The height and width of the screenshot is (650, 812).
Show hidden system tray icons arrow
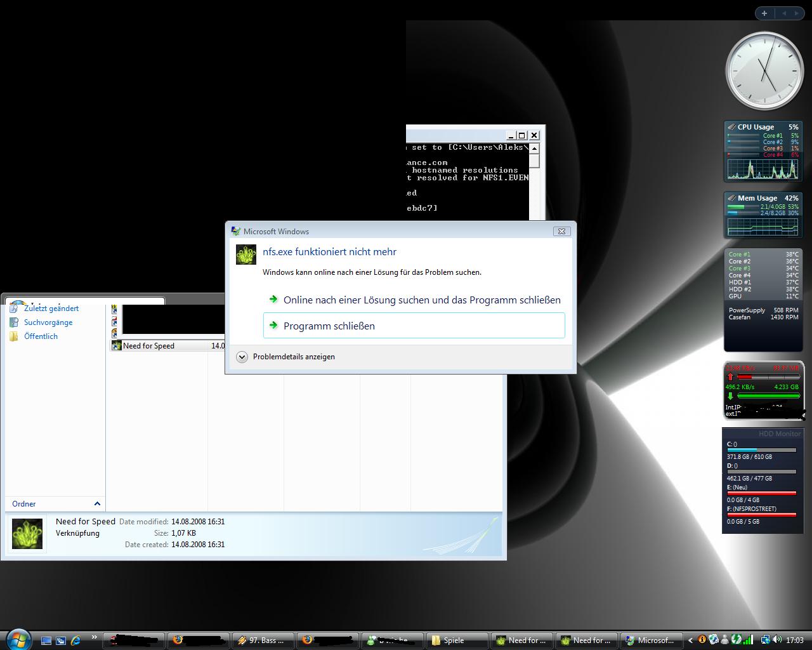point(691,640)
